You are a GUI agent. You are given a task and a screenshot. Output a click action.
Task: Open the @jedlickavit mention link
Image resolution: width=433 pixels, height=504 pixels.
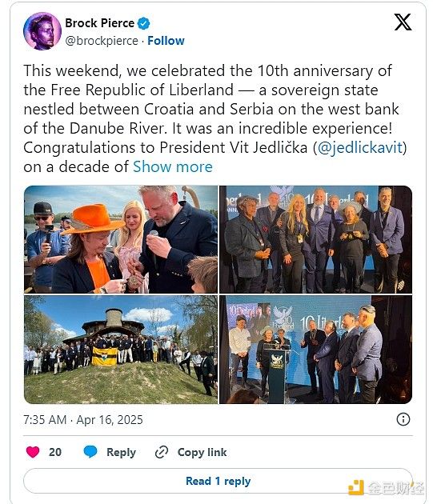tap(360, 148)
